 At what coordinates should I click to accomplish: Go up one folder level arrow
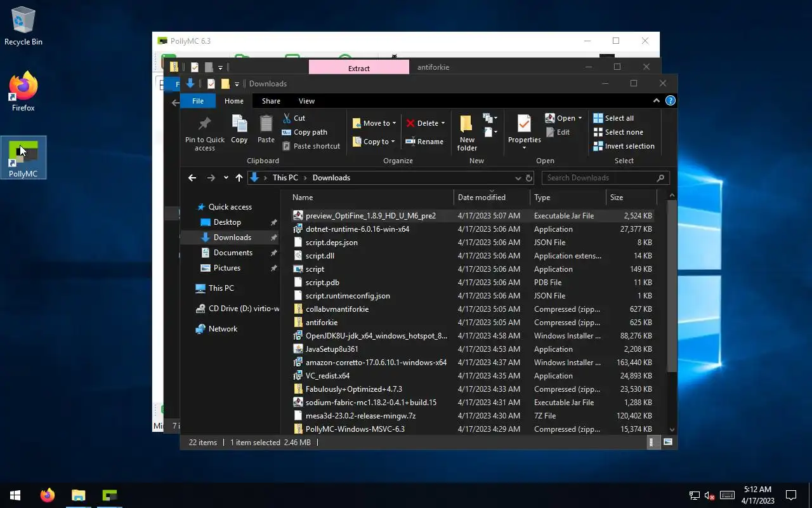239,178
